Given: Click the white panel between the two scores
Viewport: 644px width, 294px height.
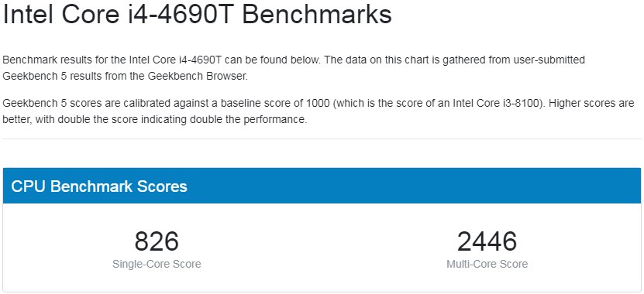Looking at the screenshot, I should pos(322,248).
